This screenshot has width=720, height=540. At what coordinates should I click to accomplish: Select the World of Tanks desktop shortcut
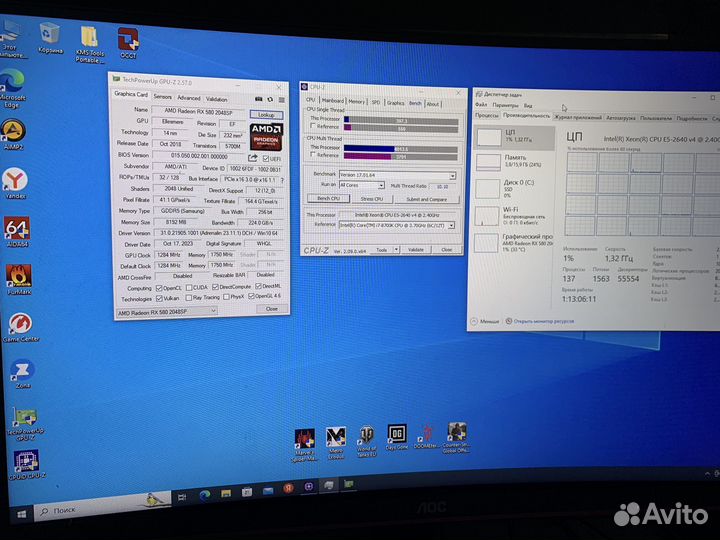[366, 441]
